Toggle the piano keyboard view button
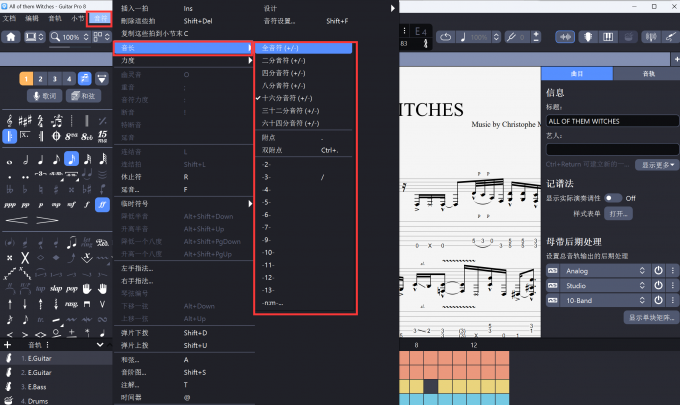Viewport: 680px width, 405px height. 608,37
